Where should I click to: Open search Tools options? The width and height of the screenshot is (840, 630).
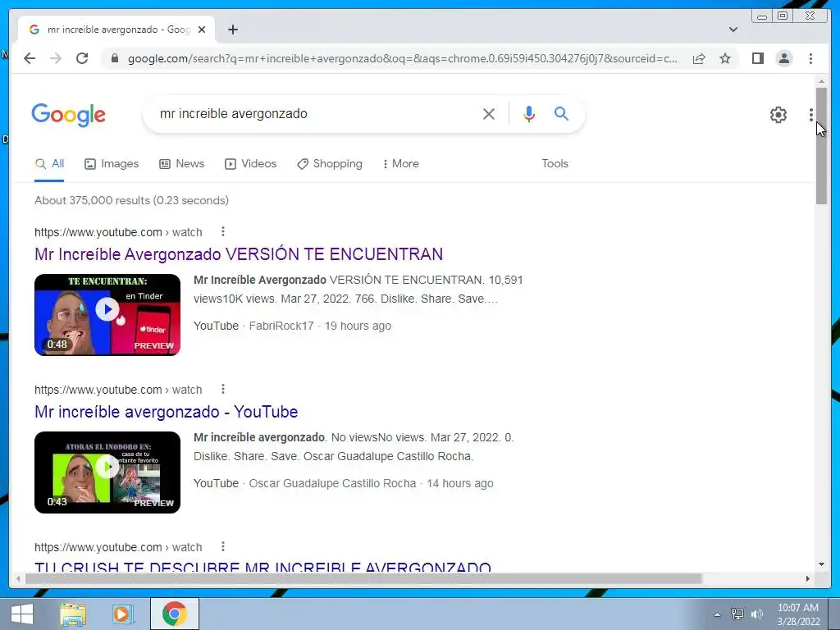point(555,164)
